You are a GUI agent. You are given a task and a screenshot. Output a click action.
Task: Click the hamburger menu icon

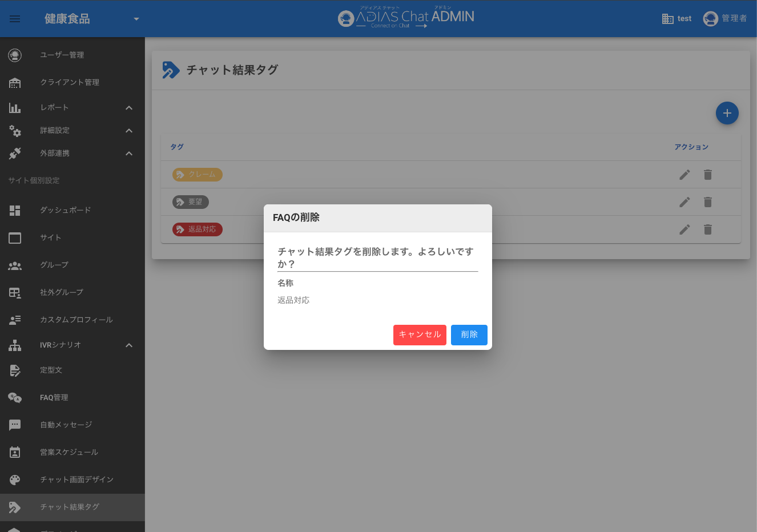pos(15,19)
